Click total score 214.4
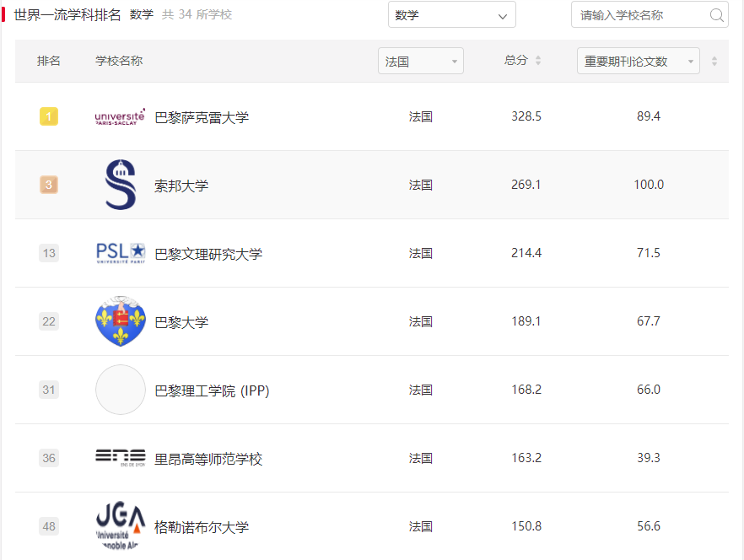The width and height of the screenshot is (744, 560). point(526,253)
